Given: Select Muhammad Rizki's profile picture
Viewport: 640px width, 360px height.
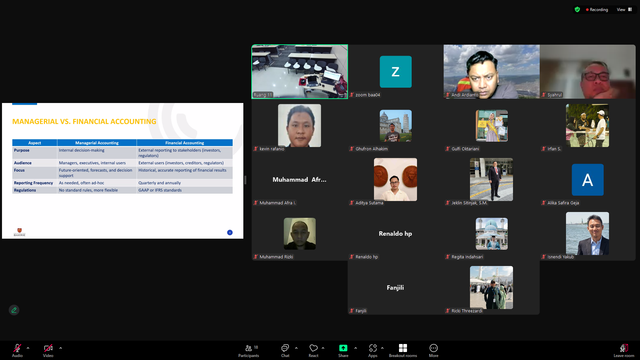Looking at the screenshot, I should (300, 233).
